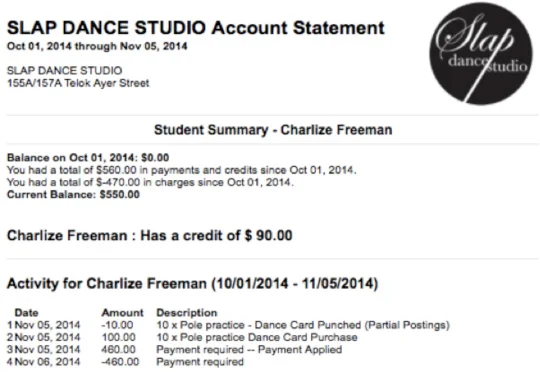This screenshot has width=540, height=372.
Task: Click the statement date range text
Action: 97,46
